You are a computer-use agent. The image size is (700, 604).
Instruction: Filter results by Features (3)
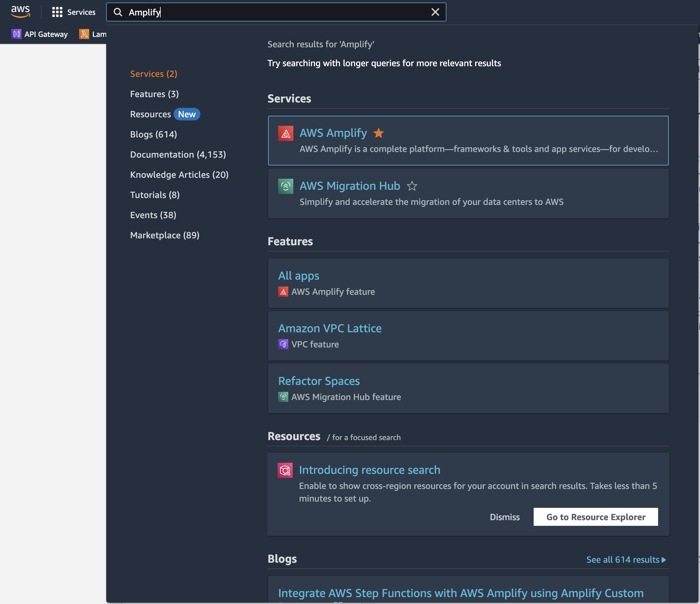(x=154, y=94)
